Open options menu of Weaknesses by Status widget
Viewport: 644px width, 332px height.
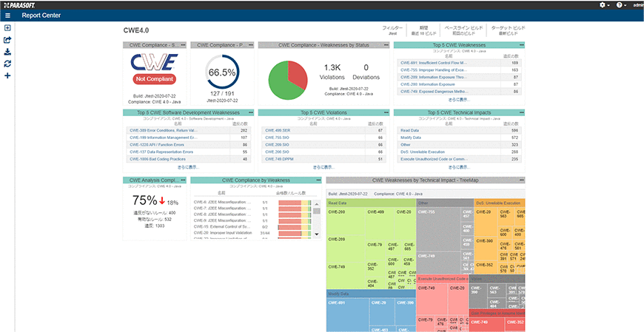386,44
